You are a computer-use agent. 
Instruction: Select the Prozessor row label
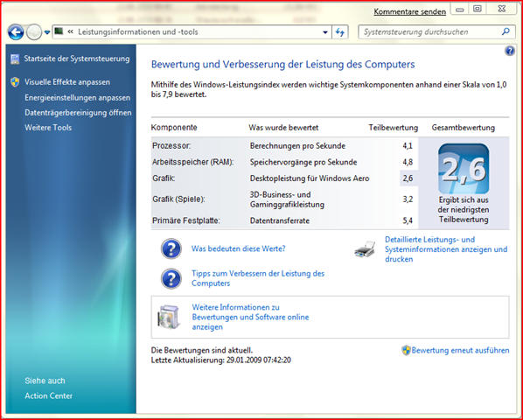(171, 146)
